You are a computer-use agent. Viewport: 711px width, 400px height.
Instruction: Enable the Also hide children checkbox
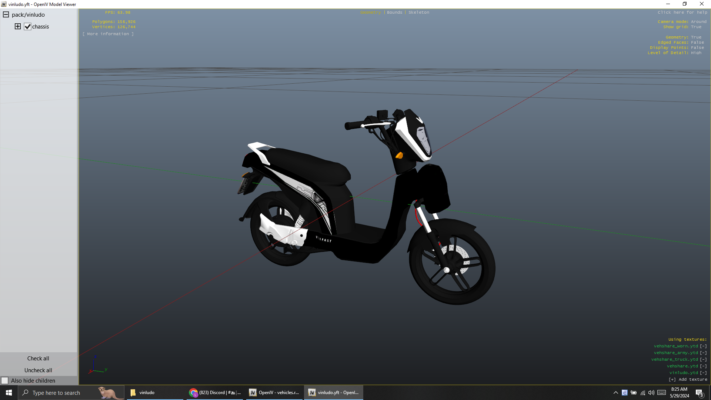point(5,381)
